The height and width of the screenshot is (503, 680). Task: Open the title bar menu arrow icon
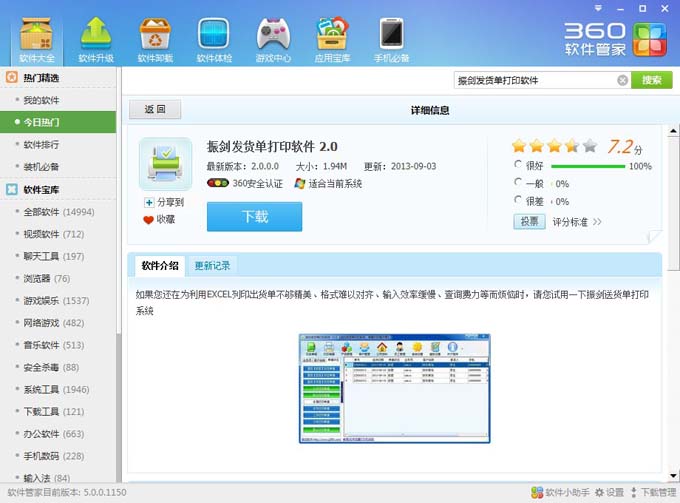tap(598, 8)
